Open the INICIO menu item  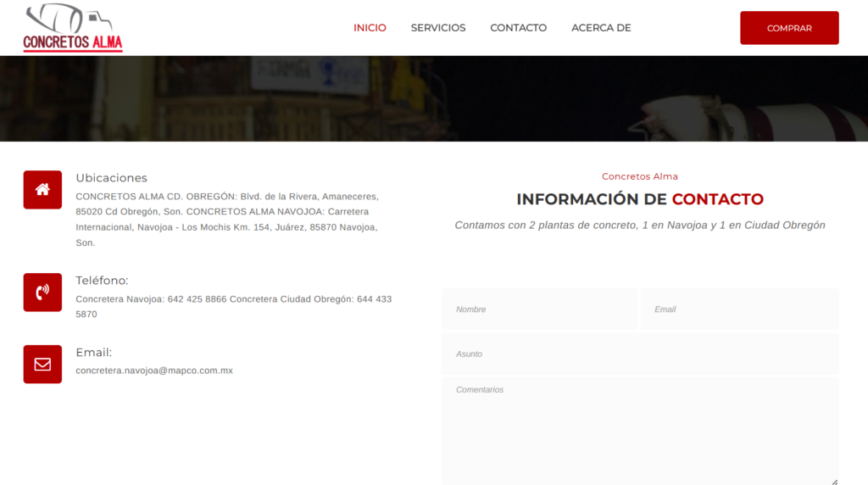pos(370,28)
